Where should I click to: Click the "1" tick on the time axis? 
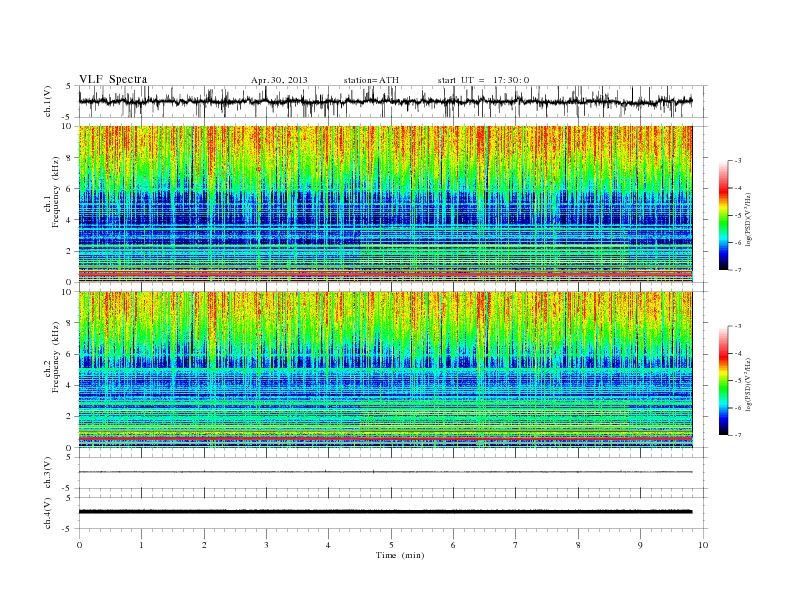pos(141,545)
